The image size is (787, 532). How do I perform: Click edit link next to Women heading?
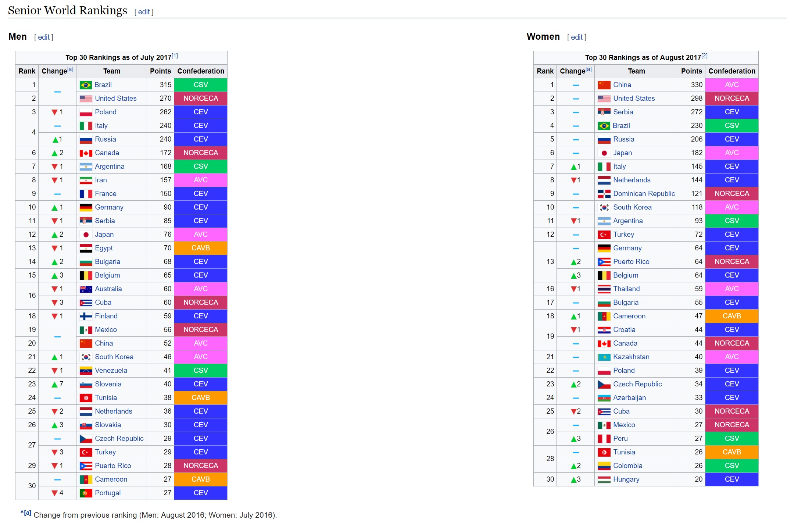[577, 37]
